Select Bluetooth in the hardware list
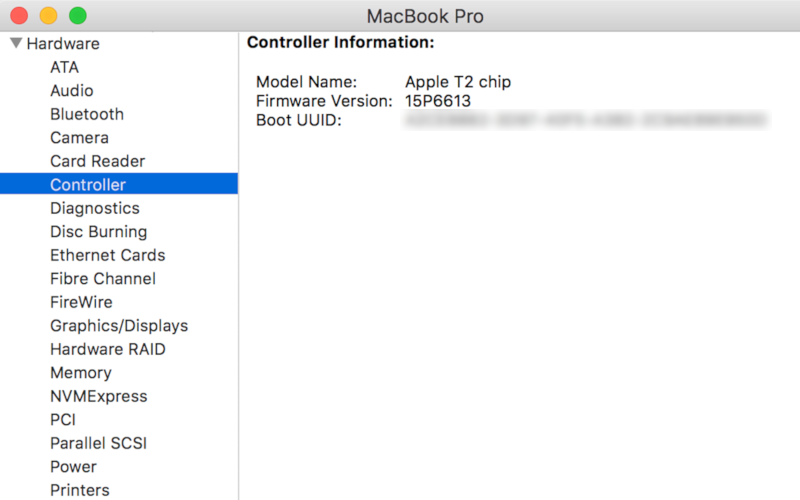Screen dimensions: 800x500 (87, 114)
